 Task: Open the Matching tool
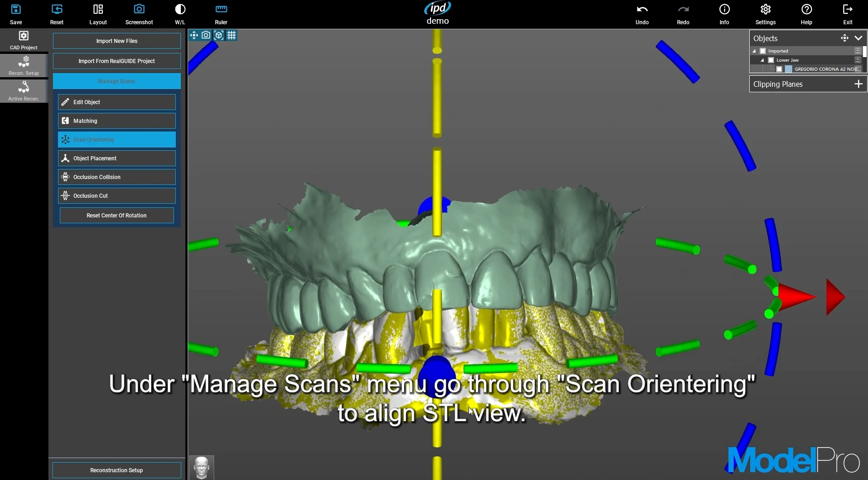tap(117, 121)
